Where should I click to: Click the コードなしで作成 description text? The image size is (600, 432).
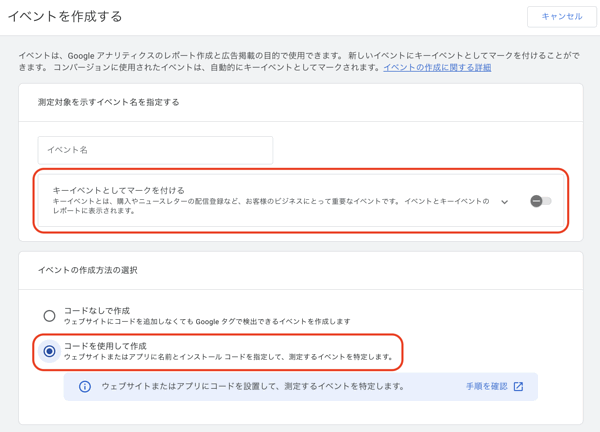pyautogui.click(x=207, y=321)
